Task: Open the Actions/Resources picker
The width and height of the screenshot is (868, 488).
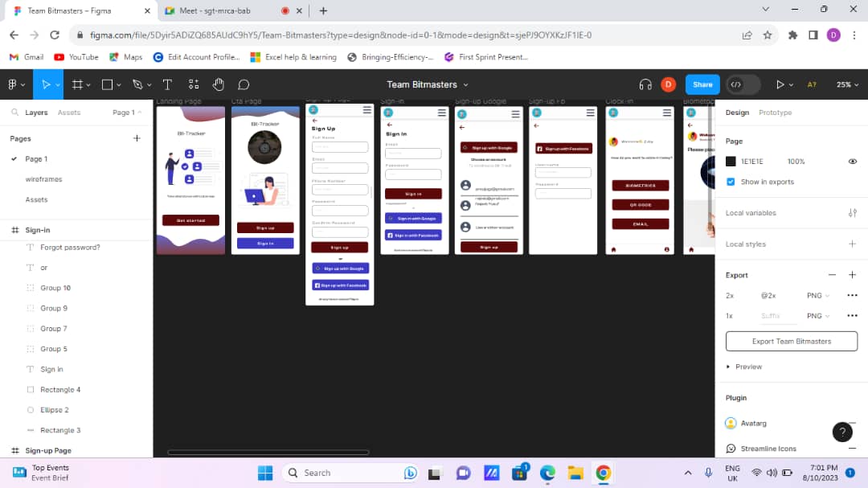Action: pos(194,84)
